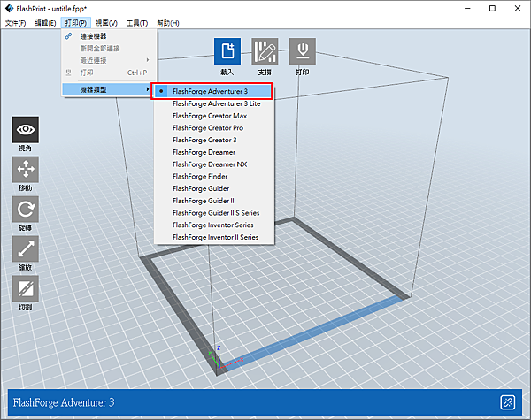Select FlashForge Adventurer 3 Lite
531x420 pixels.
pos(214,103)
